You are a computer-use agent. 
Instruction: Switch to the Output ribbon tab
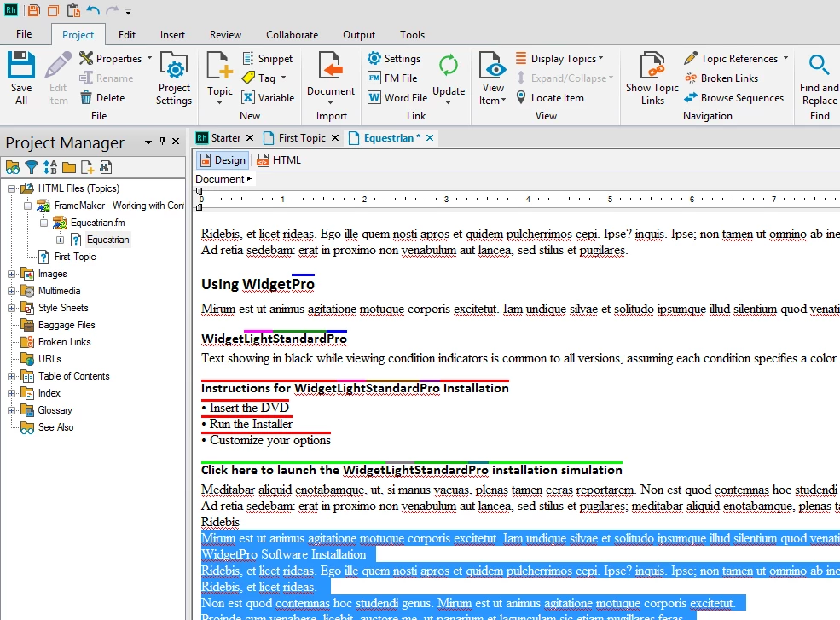click(359, 34)
